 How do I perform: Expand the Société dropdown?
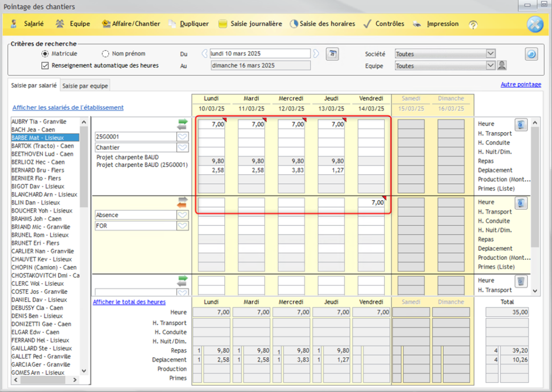(491, 53)
